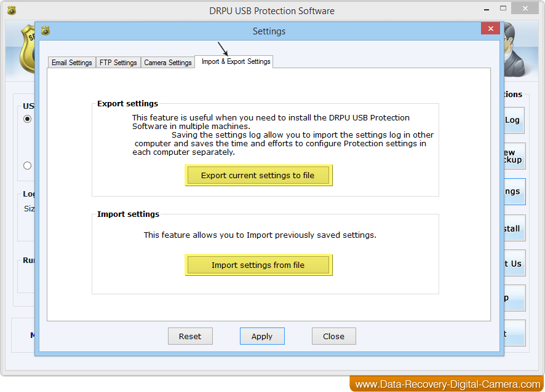Select the second radio button in main window

pyautogui.click(x=28, y=166)
